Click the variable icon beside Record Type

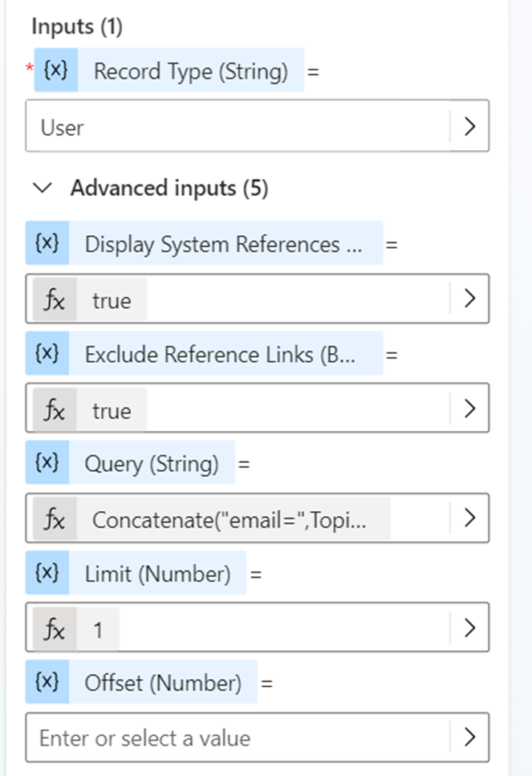pyautogui.click(x=55, y=71)
